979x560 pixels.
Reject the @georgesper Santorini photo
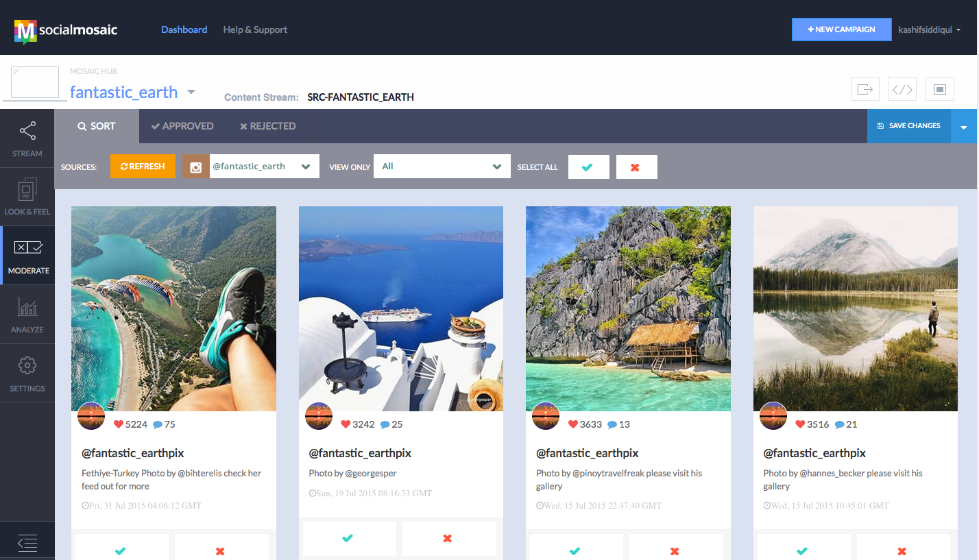point(448,539)
